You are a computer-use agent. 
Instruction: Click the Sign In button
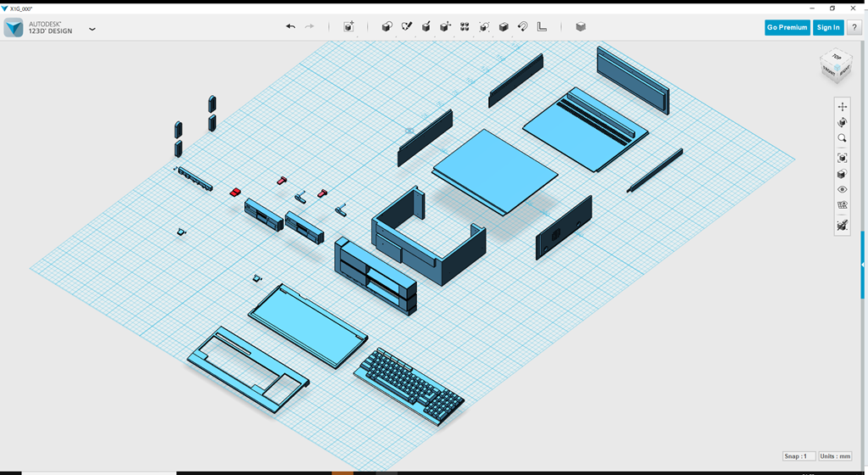(827, 27)
